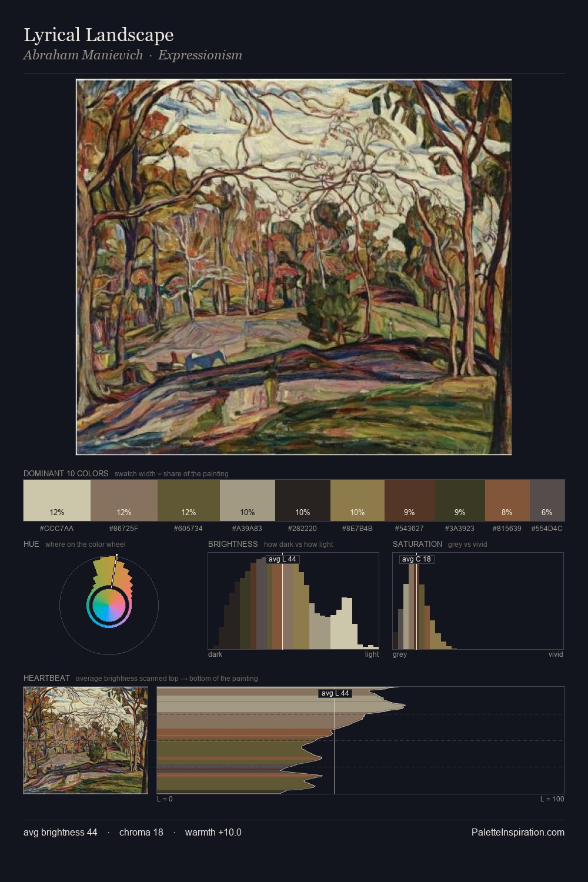Select the #815639 swatch
This screenshot has width=588, height=882.
point(507,500)
